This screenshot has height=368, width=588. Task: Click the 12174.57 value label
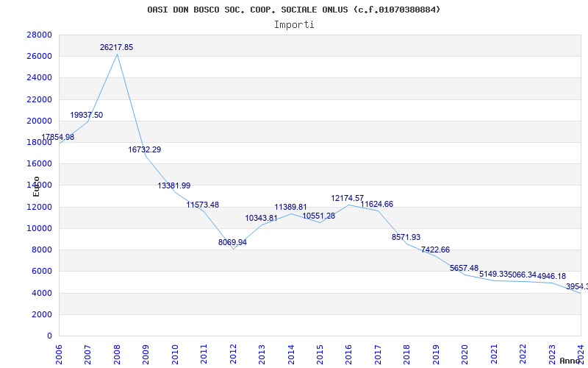pyautogui.click(x=347, y=198)
